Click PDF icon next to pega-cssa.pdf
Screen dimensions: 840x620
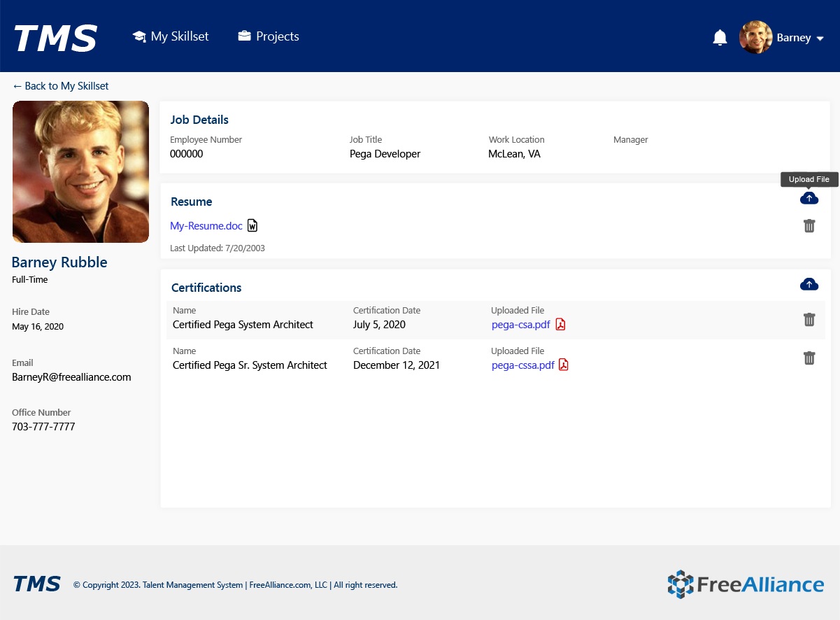click(x=564, y=365)
